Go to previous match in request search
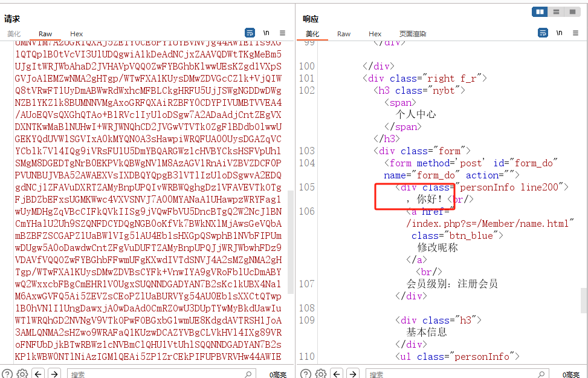The image size is (588, 378). 39,374
